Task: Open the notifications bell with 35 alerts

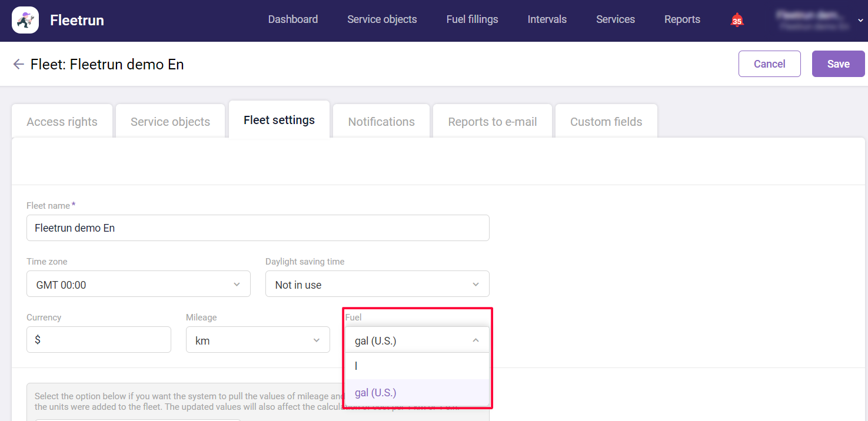Action: (737, 20)
